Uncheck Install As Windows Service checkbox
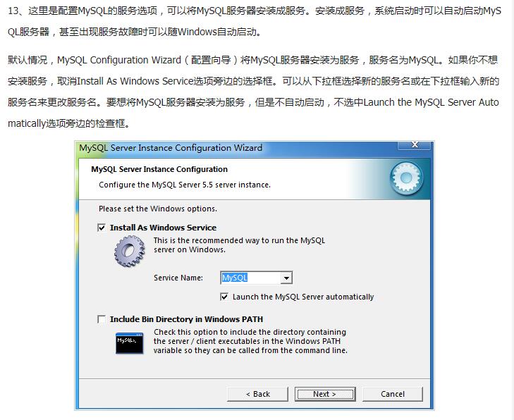The image size is (514, 420). coord(102,228)
